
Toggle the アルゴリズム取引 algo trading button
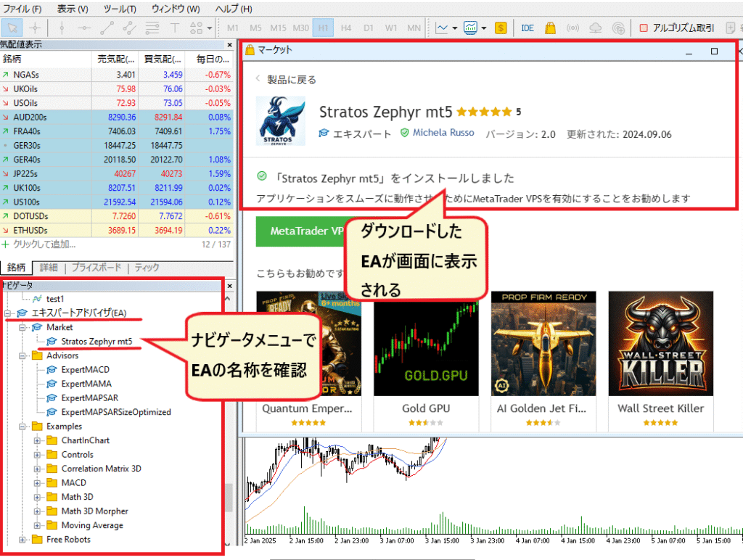[x=676, y=28]
